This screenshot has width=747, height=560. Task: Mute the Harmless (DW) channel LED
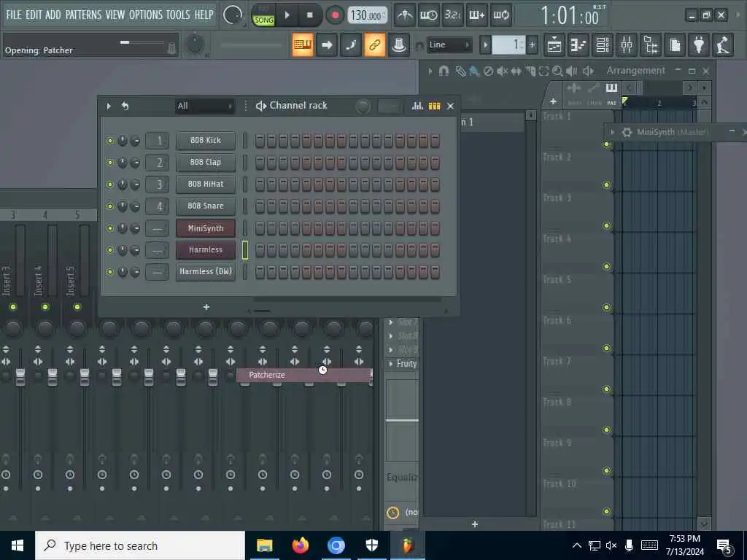pyautogui.click(x=110, y=272)
